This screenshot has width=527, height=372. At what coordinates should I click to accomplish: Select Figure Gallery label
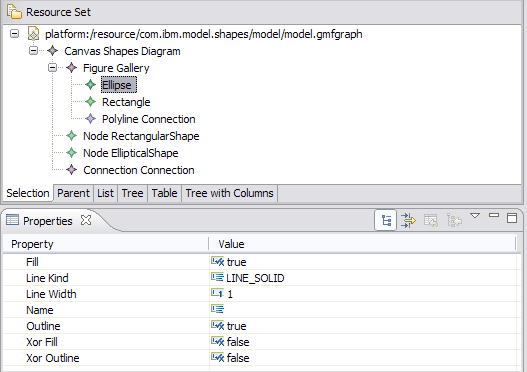pos(116,68)
